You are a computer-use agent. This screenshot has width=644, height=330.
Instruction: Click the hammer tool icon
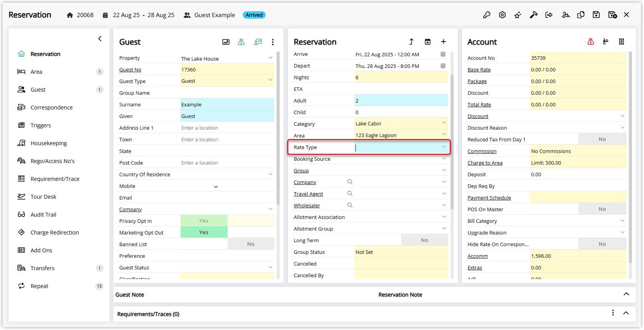pos(534,15)
